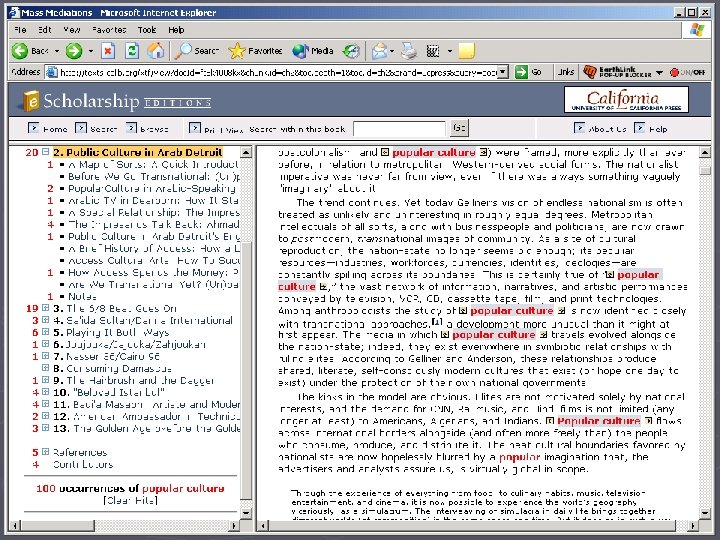Expand chapter 10 Beloved Istanbul

46,393
